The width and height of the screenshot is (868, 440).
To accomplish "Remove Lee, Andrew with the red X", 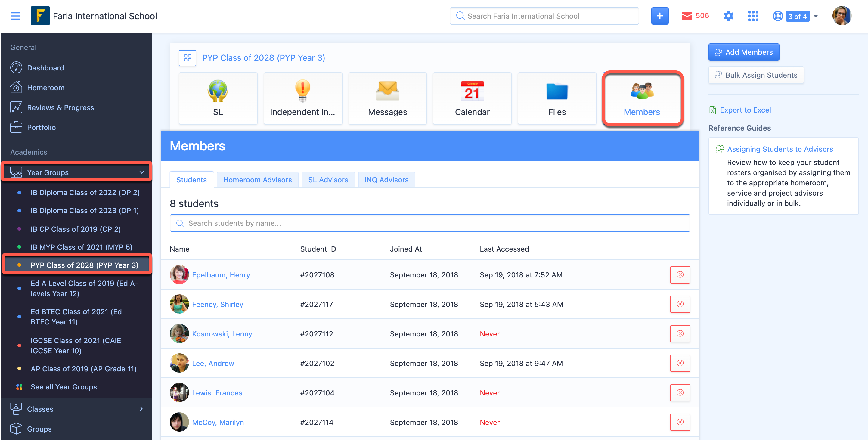I will click(680, 363).
